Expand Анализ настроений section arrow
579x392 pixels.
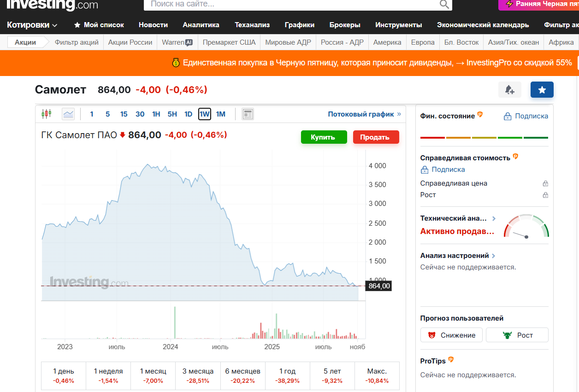tap(494, 256)
